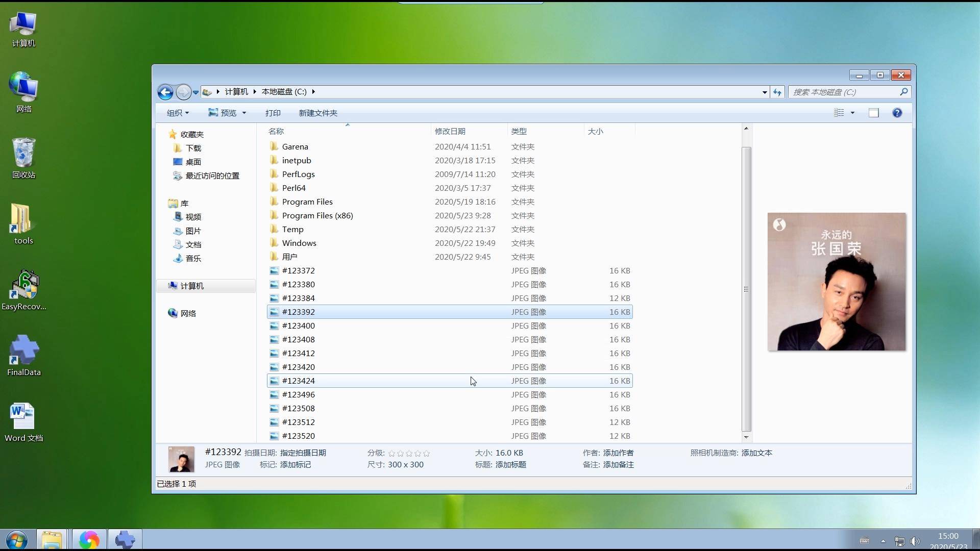Screen dimensions: 980x551
Task: Select 桌面 in the favorites sidebar
Action: coord(193,162)
